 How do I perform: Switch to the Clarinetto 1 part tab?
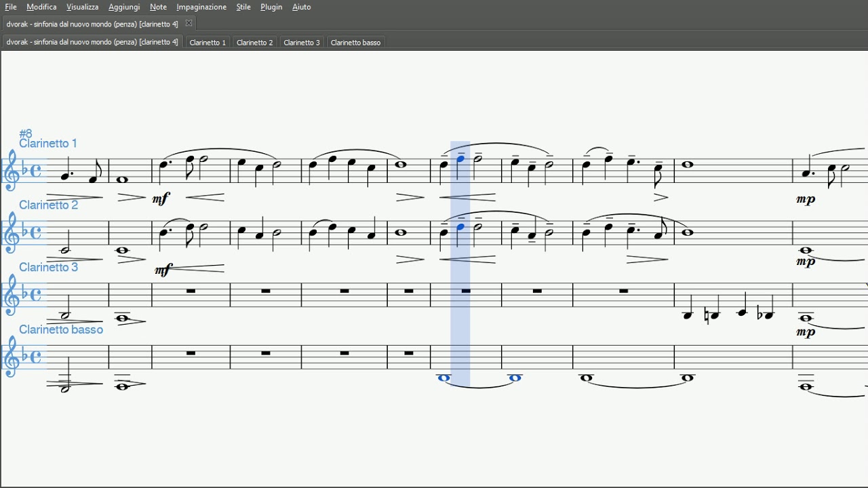(x=208, y=42)
